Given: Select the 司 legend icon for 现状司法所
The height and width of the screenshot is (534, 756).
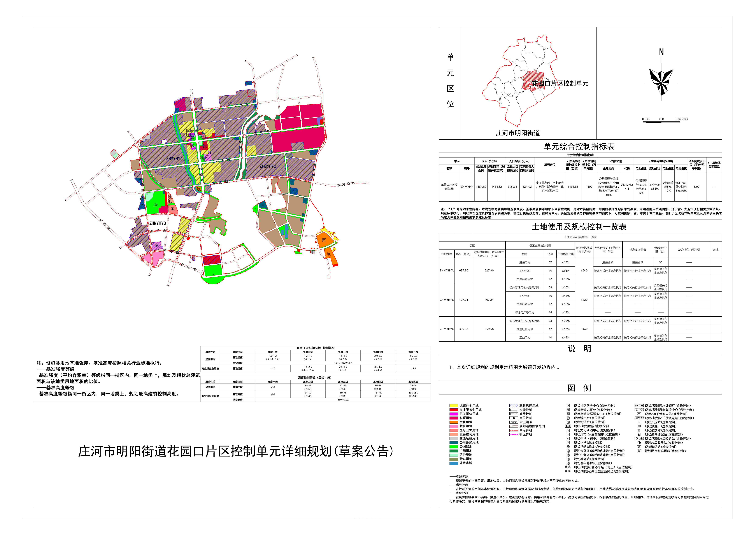Looking at the screenshot, I should [x=568, y=422].
